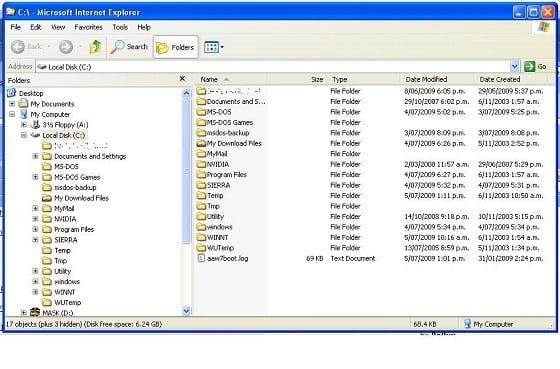Open the File menu
Screen dimensions: 560x369
click(x=15, y=27)
